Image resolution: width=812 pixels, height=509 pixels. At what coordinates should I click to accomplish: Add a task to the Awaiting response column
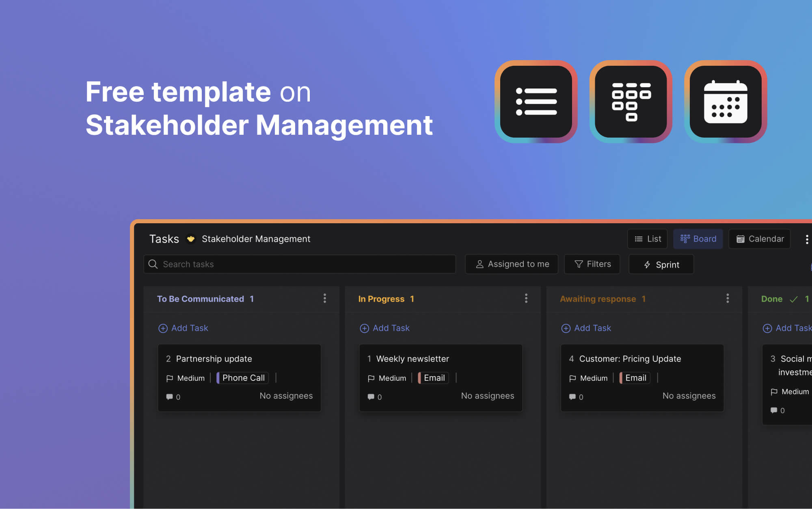click(x=585, y=328)
